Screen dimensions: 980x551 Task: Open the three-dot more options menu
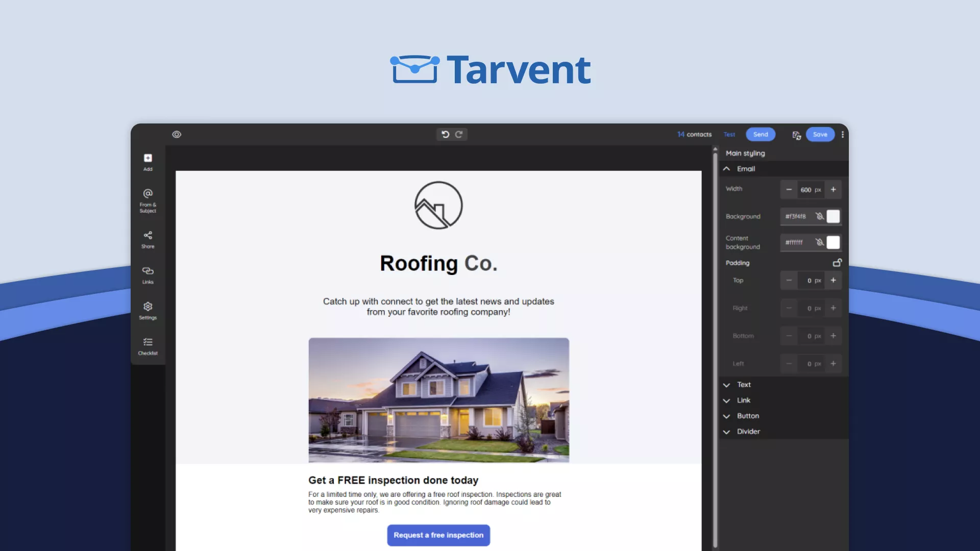click(843, 134)
